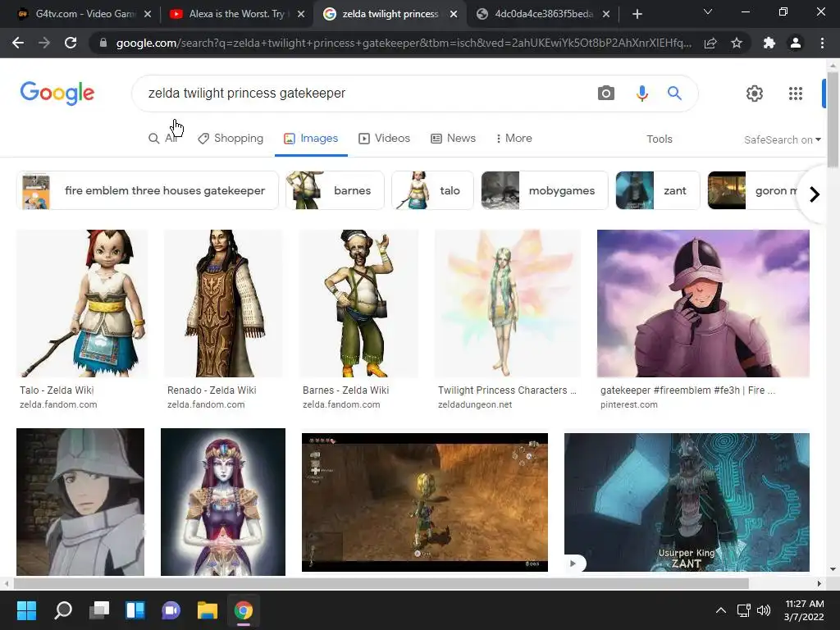
Task: Open the Barnes character image result
Action: click(359, 304)
